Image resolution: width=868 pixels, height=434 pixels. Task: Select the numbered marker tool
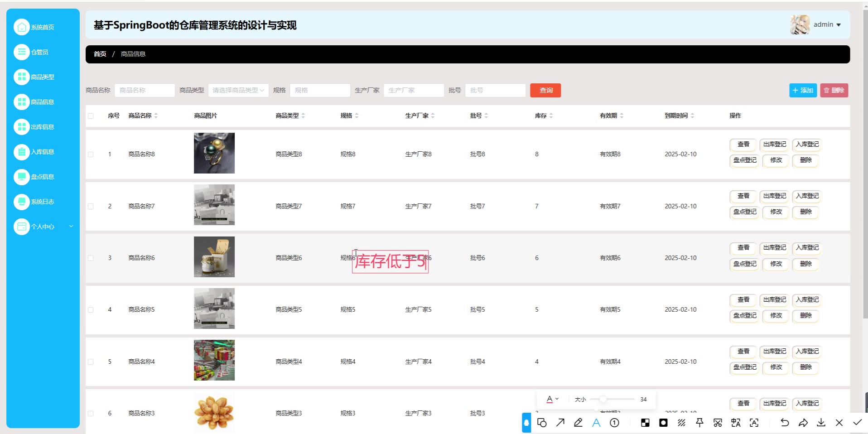pos(614,423)
